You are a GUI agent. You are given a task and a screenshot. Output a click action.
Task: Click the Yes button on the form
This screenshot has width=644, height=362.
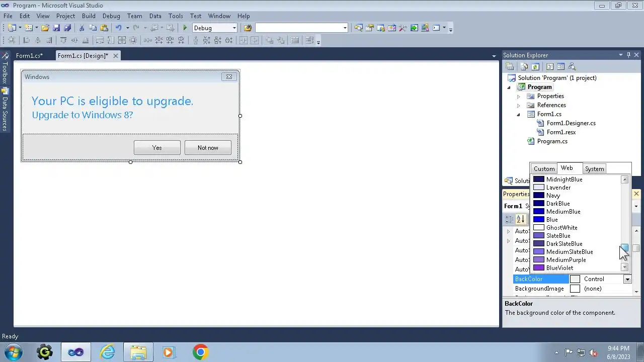(x=157, y=148)
